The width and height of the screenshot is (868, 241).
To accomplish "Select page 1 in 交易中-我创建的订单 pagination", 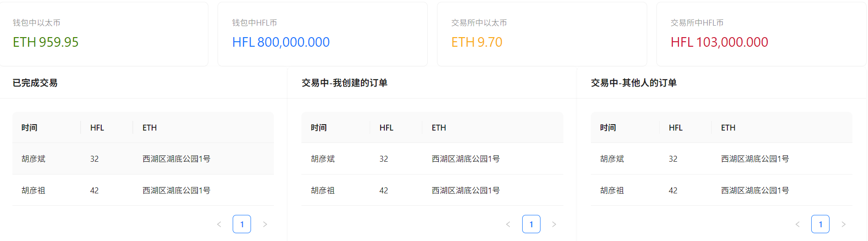I will click(x=531, y=224).
